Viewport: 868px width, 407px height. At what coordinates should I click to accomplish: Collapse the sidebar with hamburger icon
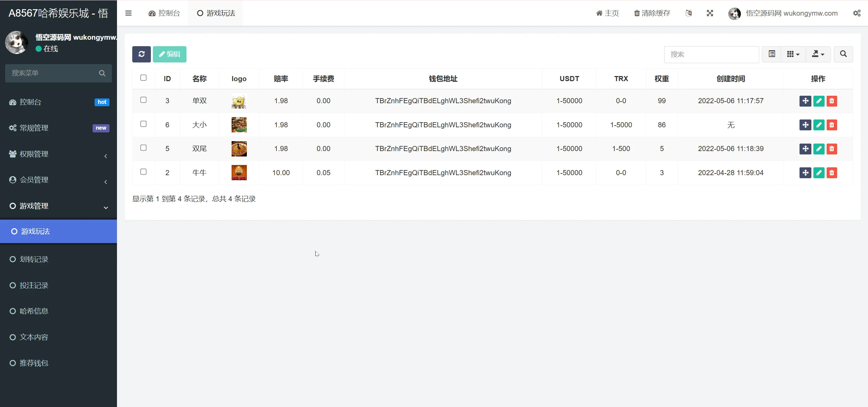(129, 13)
